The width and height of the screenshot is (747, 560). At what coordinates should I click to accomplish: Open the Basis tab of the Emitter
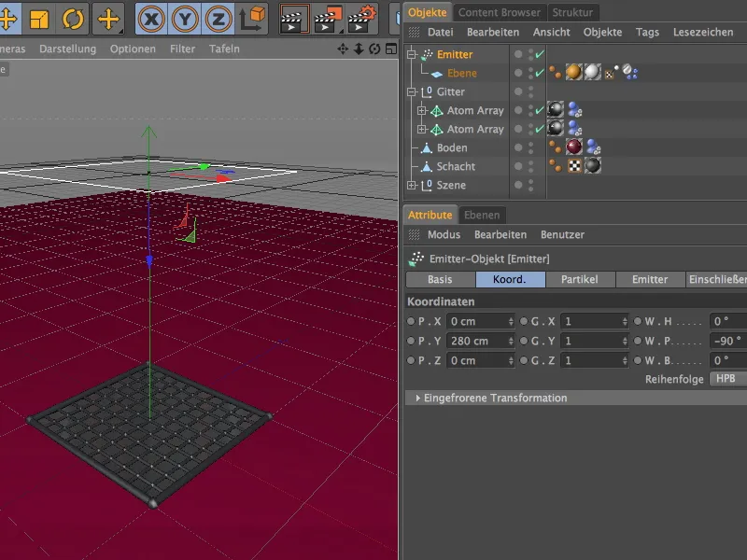coord(440,279)
